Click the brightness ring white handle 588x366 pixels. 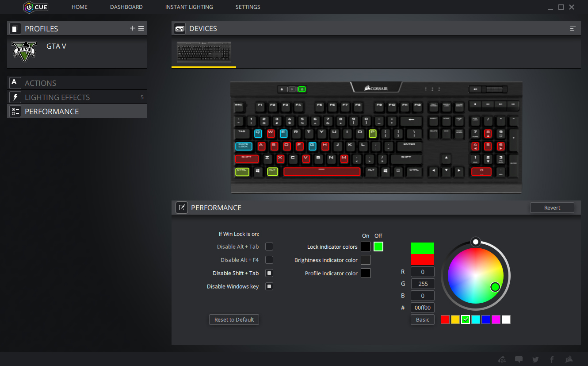475,242
